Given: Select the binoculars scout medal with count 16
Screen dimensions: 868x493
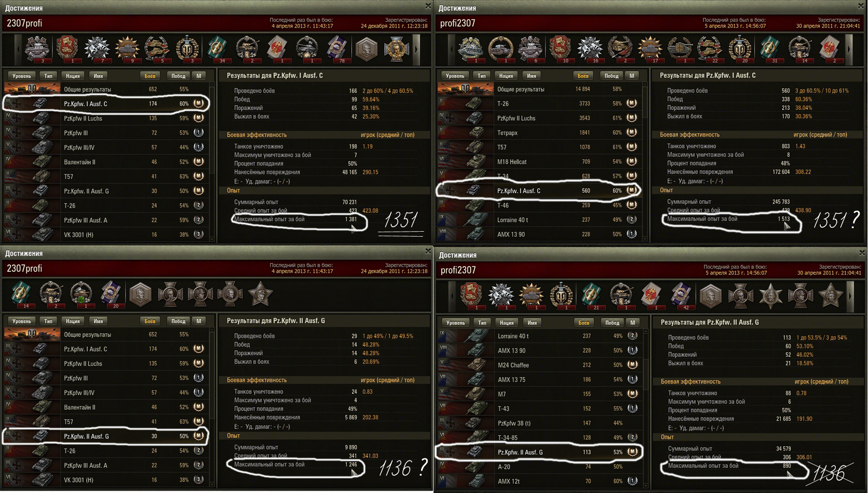Looking at the screenshot, I should pos(590,49).
